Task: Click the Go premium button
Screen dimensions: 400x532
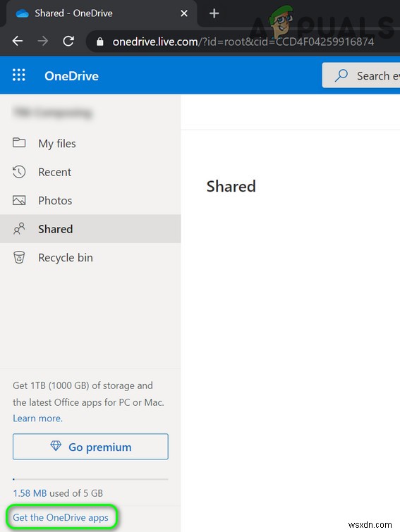Action: click(x=90, y=447)
